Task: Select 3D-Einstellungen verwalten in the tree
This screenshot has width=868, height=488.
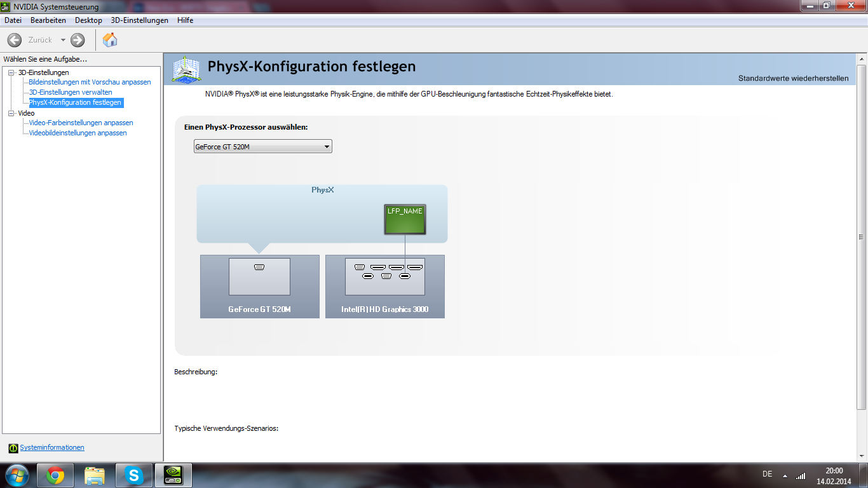Action: 71,92
